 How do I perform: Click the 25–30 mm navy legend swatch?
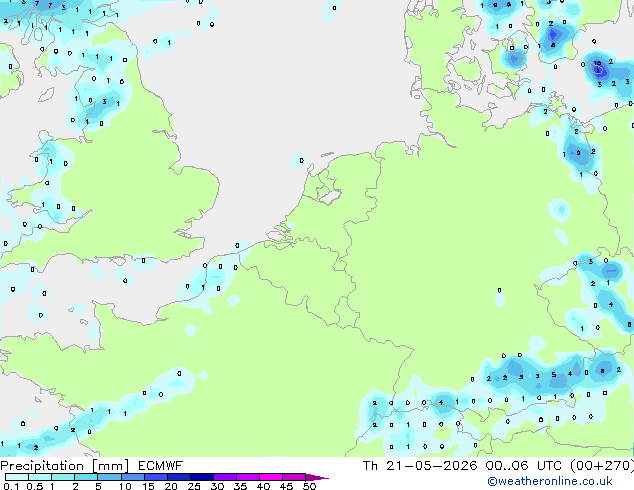(202, 477)
